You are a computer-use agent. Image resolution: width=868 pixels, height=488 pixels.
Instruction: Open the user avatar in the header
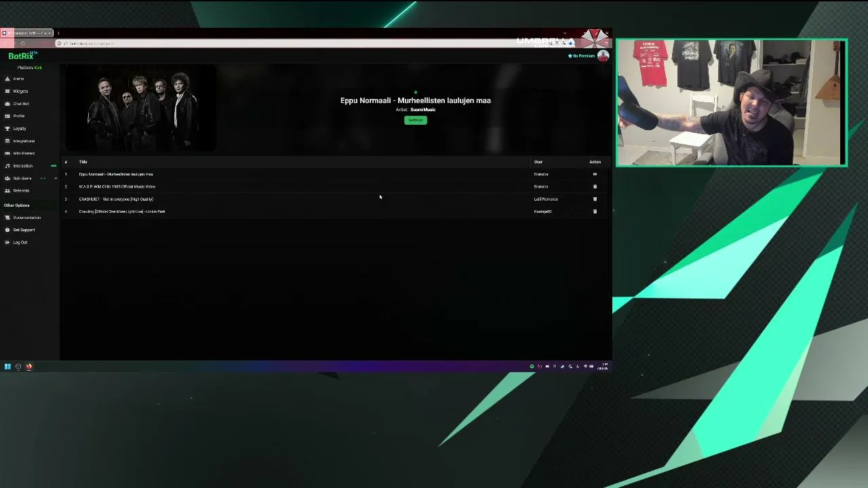(603, 56)
